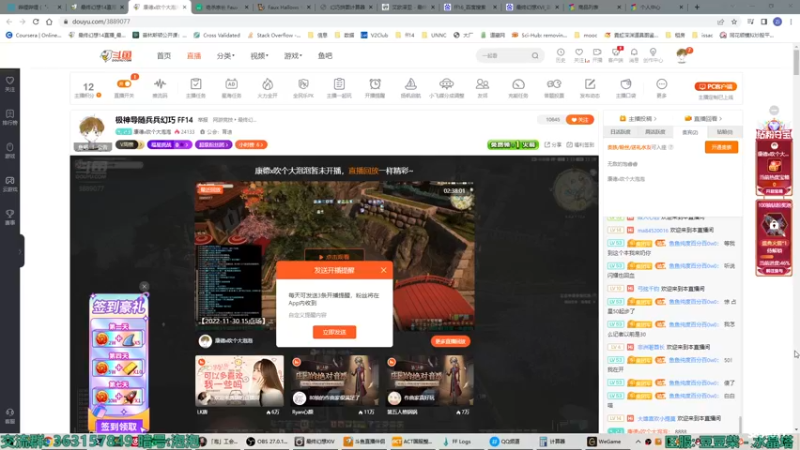The width and height of the screenshot is (800, 450).
Task: Click the Douyu site search field
Action: pos(503,56)
